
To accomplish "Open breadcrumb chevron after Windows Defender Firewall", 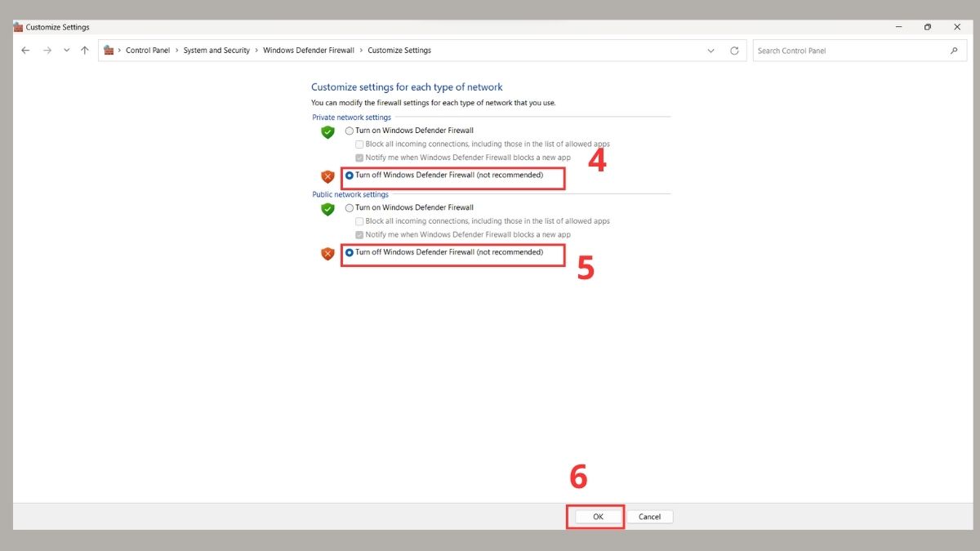I will pyautogui.click(x=361, y=51).
